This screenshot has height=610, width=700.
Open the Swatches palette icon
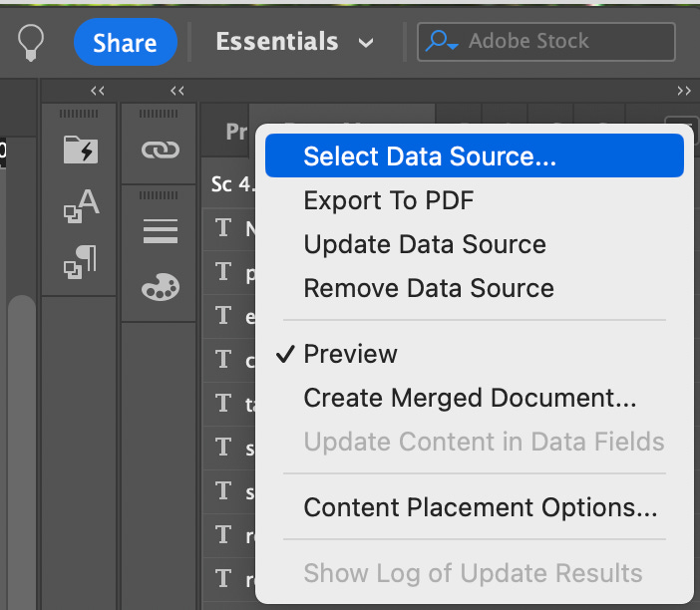coord(160,287)
